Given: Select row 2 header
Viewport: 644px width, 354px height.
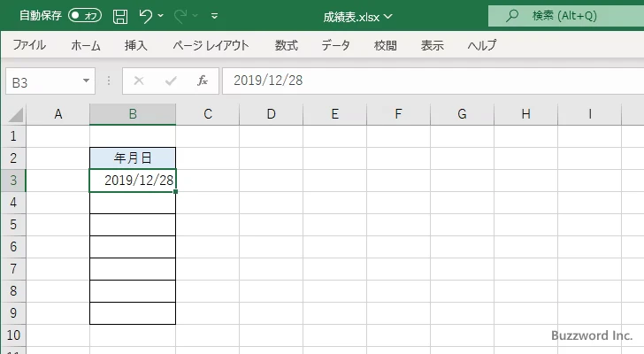Looking at the screenshot, I should (x=13, y=158).
